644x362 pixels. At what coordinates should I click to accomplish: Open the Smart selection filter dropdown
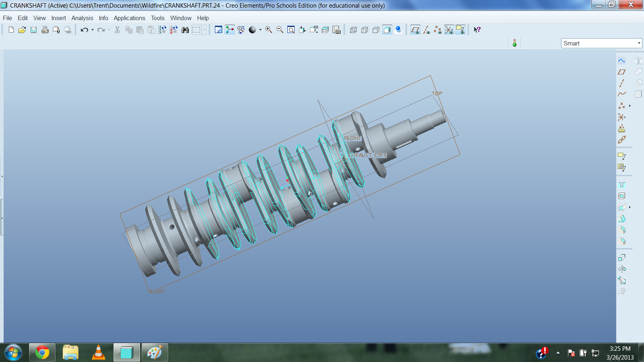point(639,43)
